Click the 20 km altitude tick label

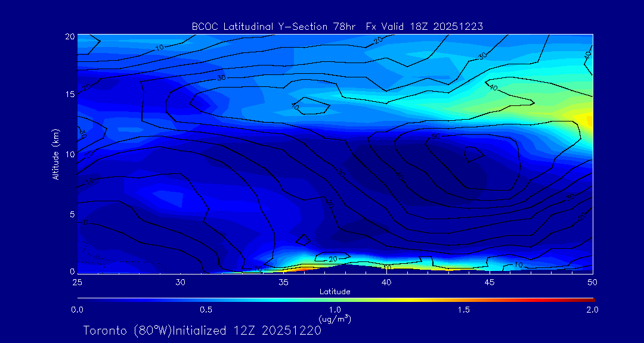[x=69, y=36]
